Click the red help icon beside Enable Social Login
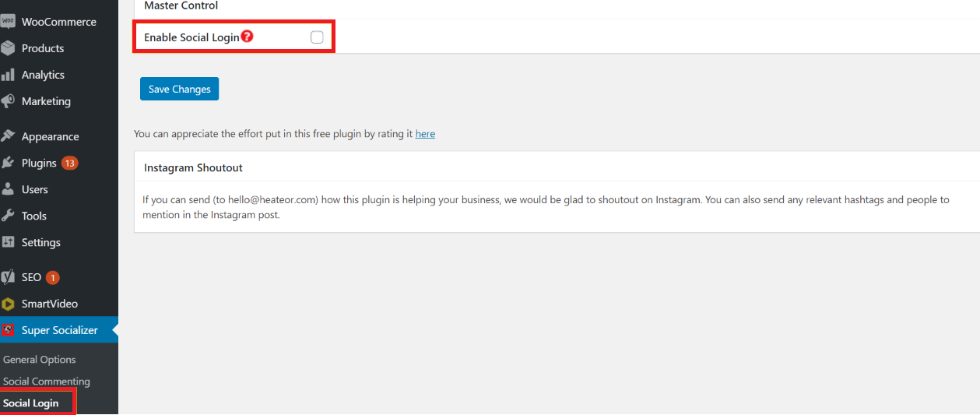Viewport: 980px width, 415px height. (247, 36)
